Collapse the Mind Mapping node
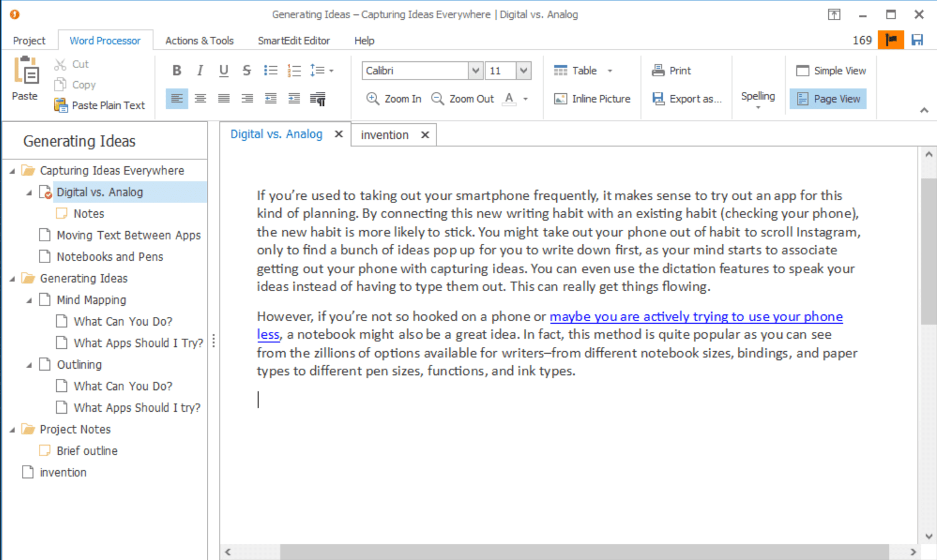The height and width of the screenshot is (560, 937). (x=29, y=301)
